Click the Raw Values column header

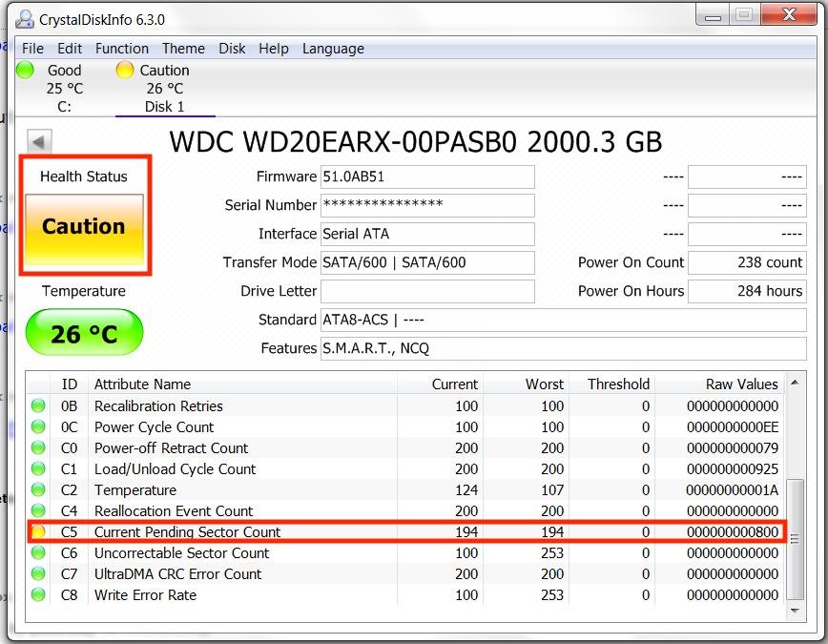coord(741,384)
